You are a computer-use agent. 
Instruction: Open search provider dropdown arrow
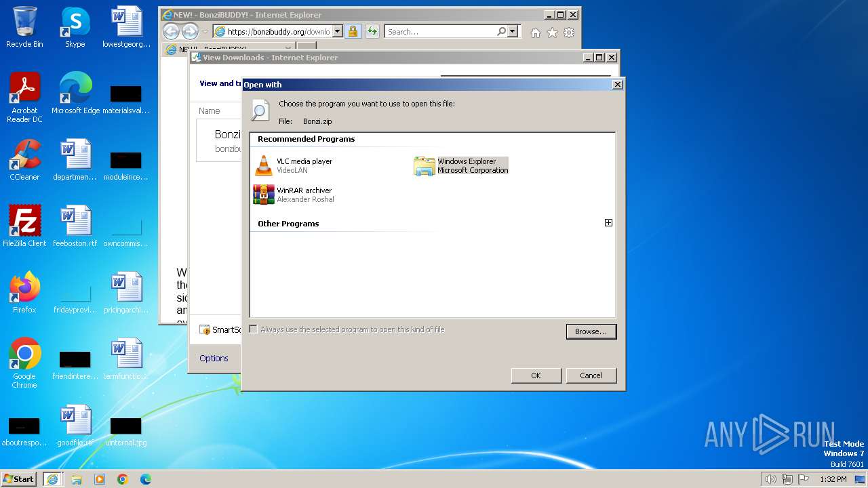coord(513,32)
